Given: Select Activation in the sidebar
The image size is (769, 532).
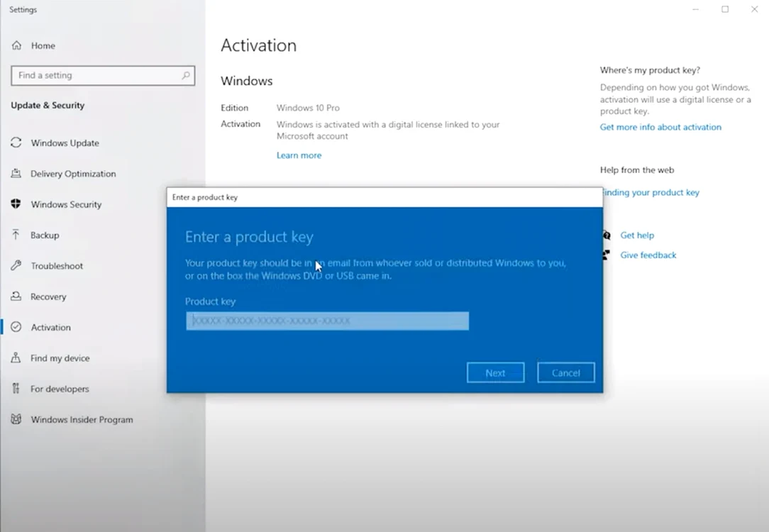Looking at the screenshot, I should click(50, 328).
